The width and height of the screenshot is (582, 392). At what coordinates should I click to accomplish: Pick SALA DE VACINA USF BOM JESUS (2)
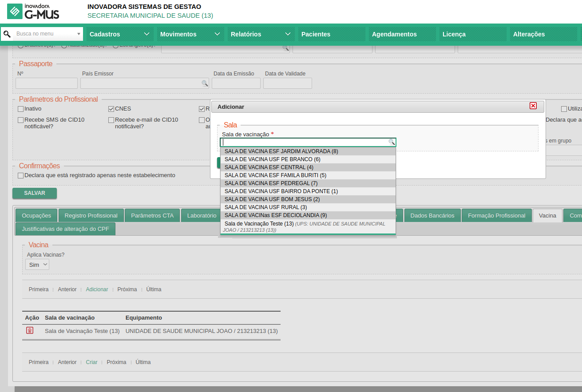[x=308, y=199]
